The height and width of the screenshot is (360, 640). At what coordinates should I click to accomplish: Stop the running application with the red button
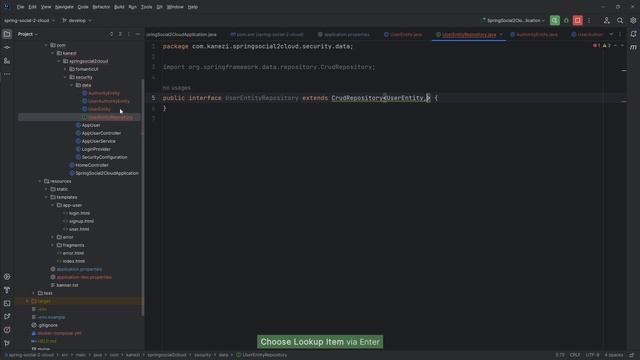578,20
